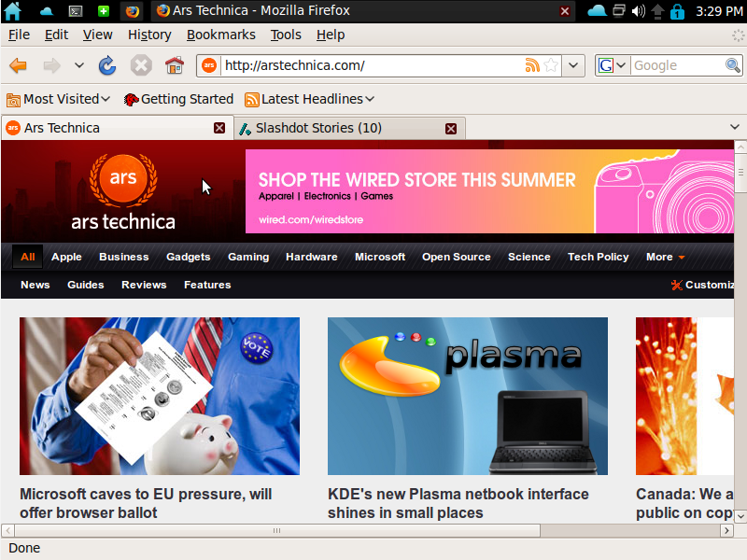Go to the Apple section
The image size is (747, 560).
point(66,258)
